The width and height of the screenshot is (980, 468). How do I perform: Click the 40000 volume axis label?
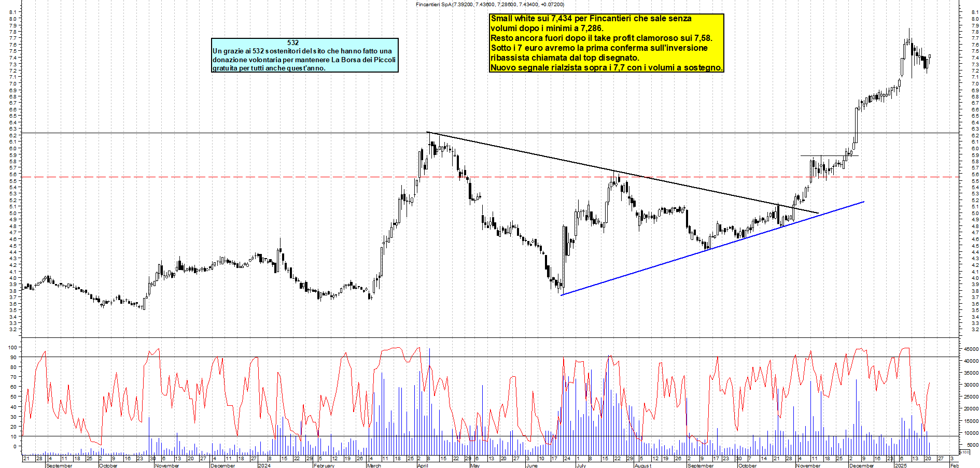(x=971, y=361)
